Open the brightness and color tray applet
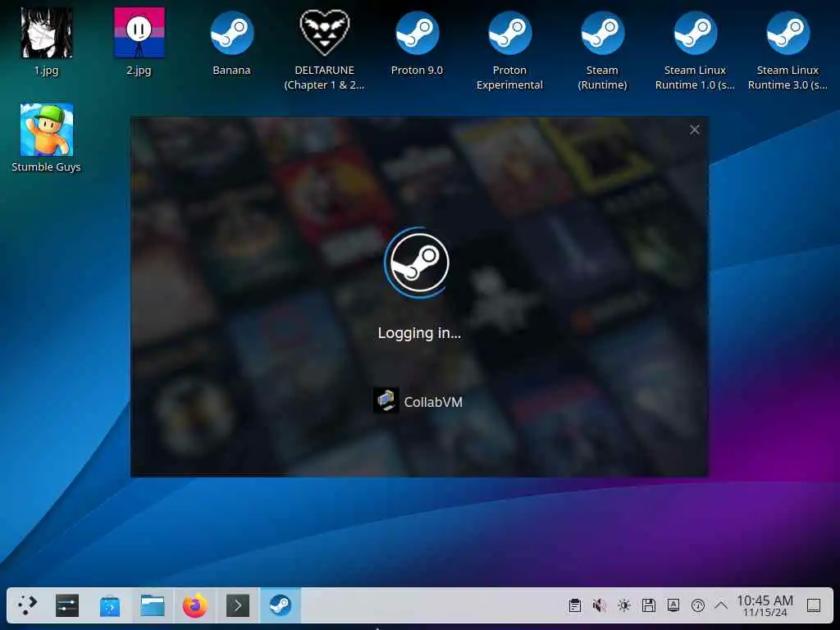The height and width of the screenshot is (630, 840). pyautogui.click(x=624, y=605)
